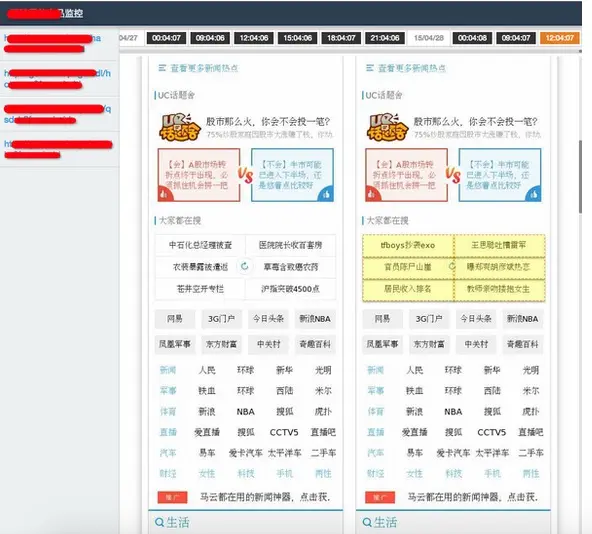Click list icon beside 查看更多新闻热点 on the left
The height and width of the screenshot is (534, 592).
tap(162, 68)
